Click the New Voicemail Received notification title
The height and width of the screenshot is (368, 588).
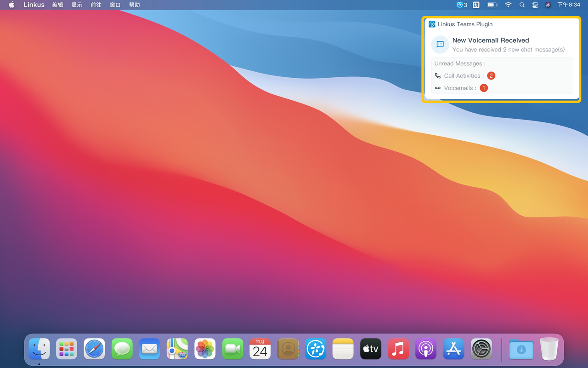(491, 40)
